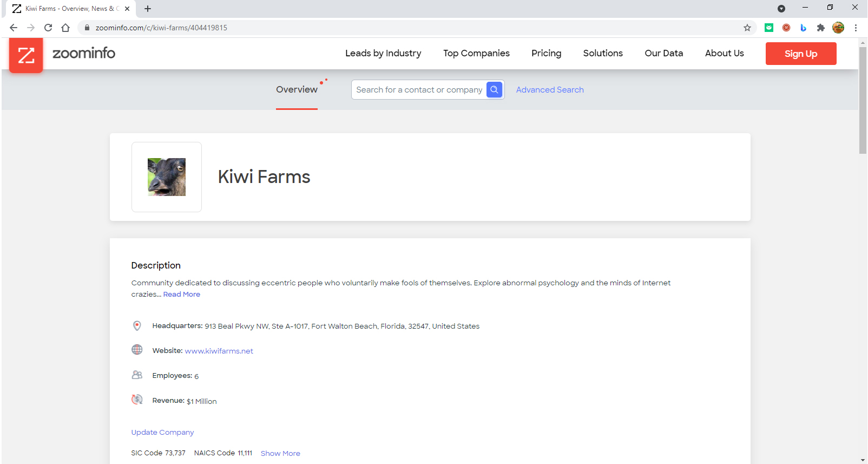Open the Solutions menu

click(603, 53)
